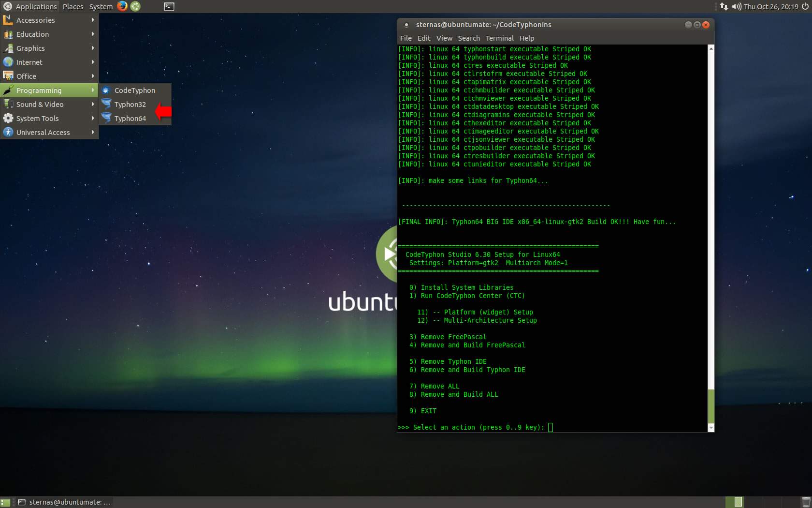Click the Typhon32 tornado icon

(x=106, y=104)
